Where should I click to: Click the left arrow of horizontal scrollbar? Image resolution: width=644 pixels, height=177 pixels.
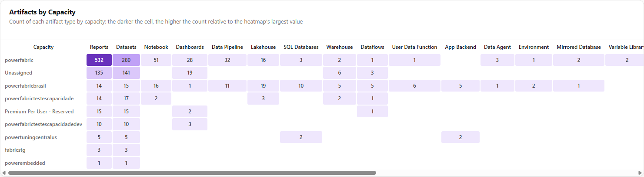pyautogui.click(x=3, y=173)
